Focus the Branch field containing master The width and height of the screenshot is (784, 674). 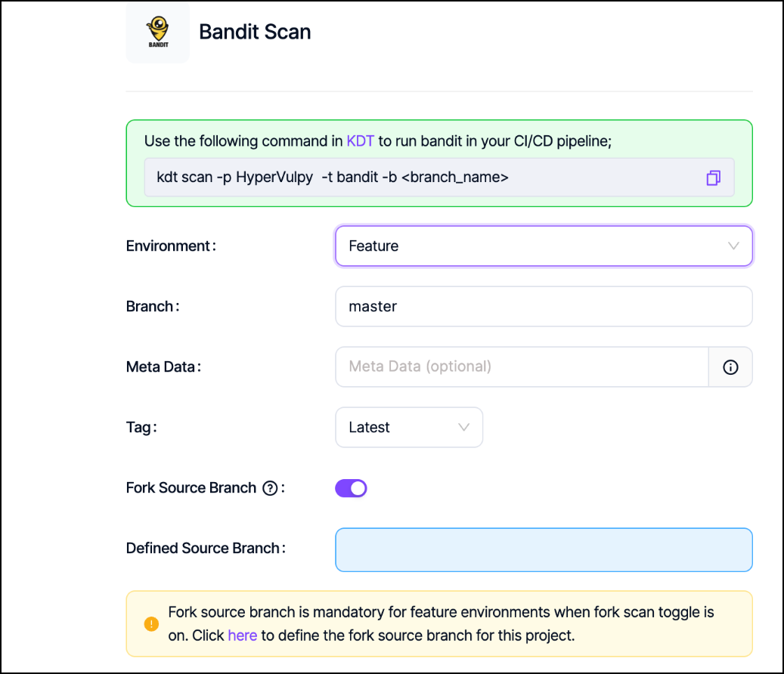[543, 307]
